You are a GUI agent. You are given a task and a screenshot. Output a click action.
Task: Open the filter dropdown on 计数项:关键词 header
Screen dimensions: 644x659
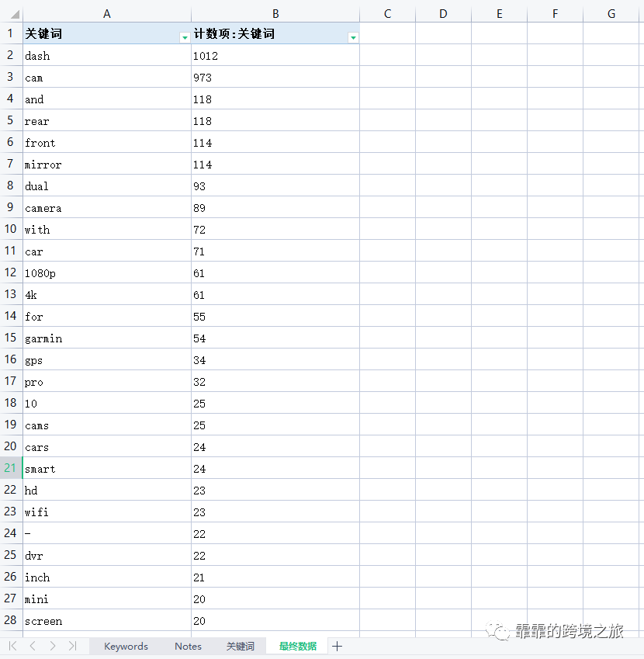pyautogui.click(x=353, y=36)
